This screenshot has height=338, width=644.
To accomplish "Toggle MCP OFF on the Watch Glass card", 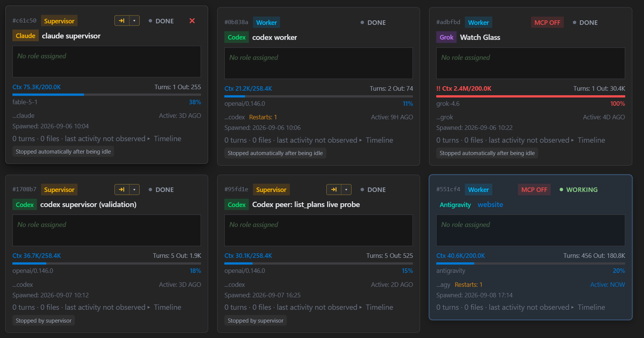I will (547, 22).
